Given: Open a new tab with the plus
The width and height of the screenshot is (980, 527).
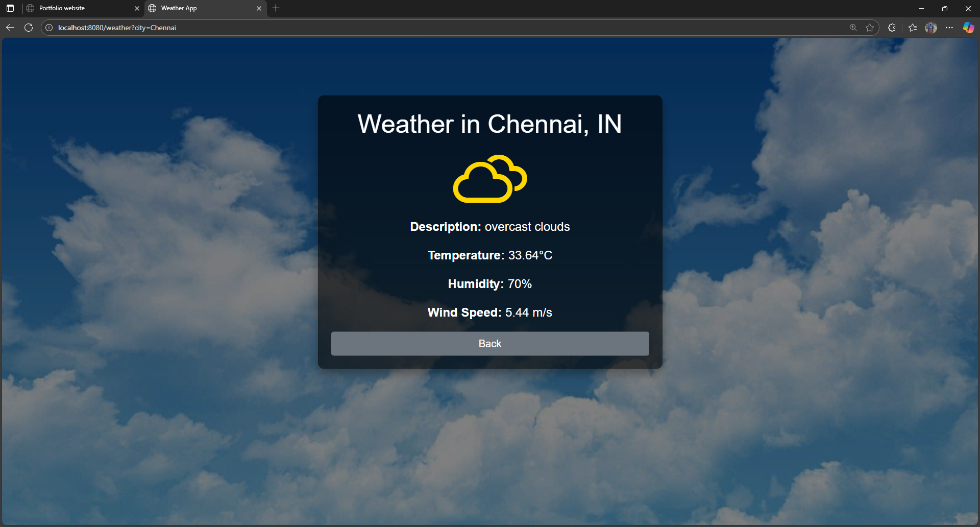Looking at the screenshot, I should pyautogui.click(x=276, y=8).
